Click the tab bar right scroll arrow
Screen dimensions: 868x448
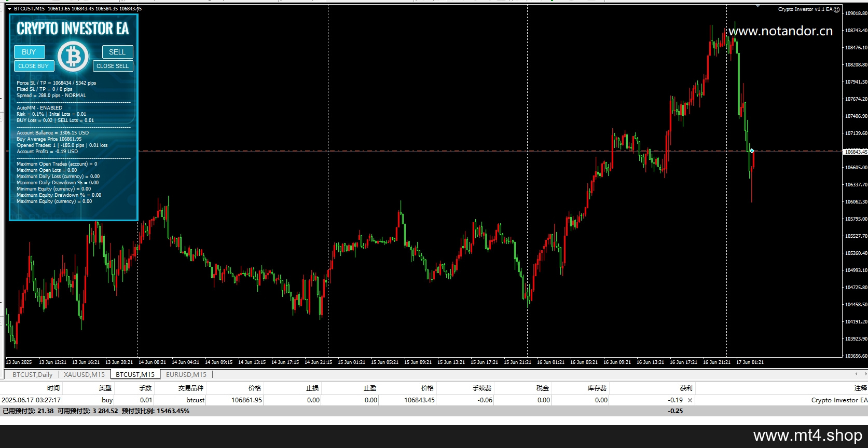click(865, 374)
